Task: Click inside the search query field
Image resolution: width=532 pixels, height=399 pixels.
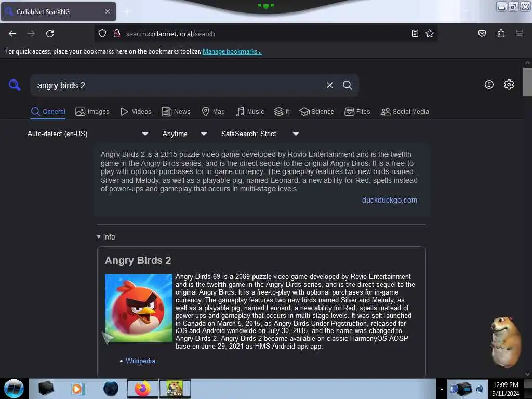Action: [x=178, y=85]
